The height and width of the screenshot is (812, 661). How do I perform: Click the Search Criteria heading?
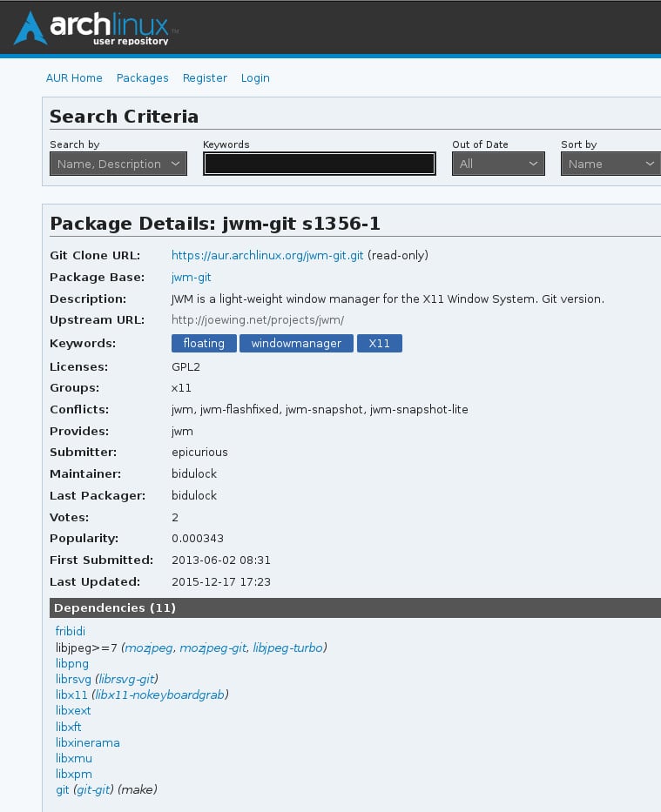point(124,117)
